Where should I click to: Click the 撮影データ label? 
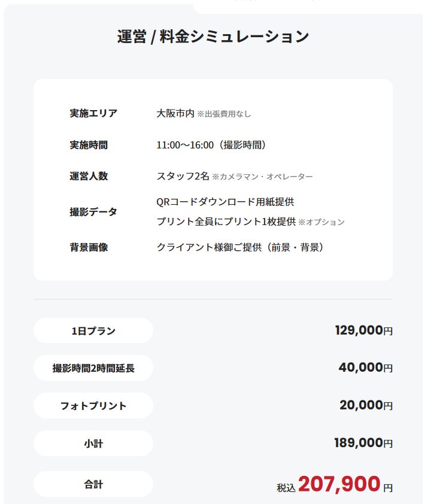[x=93, y=211]
